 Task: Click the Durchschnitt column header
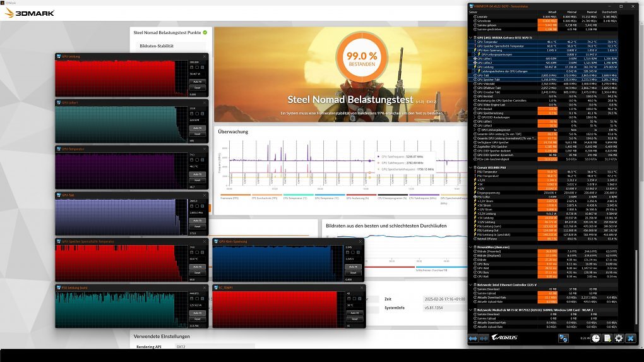pos(609,12)
